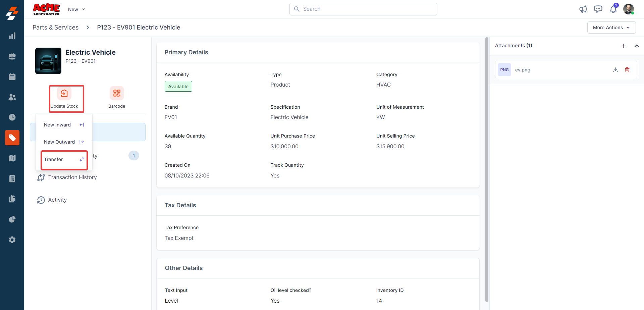Click the Electric Vehicle product thumbnail
644x310 pixels.
(x=48, y=61)
